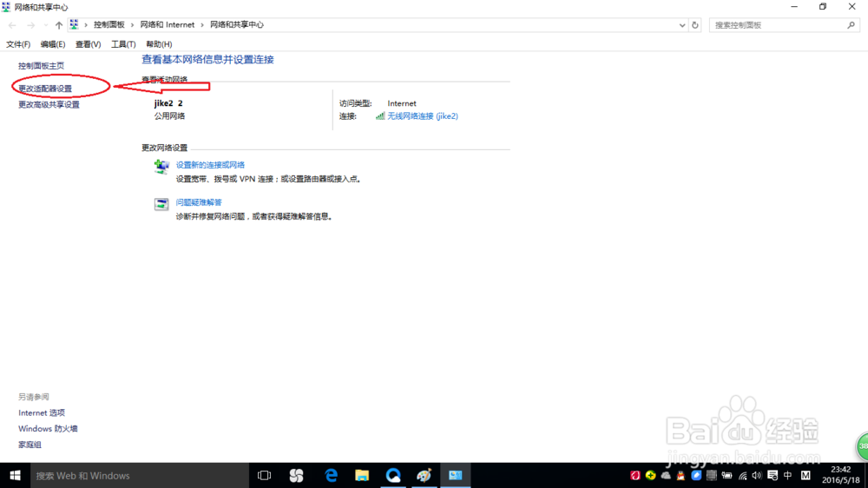This screenshot has width=868, height=488.
Task: Click the wireless signal bars icon
Action: 380,115
